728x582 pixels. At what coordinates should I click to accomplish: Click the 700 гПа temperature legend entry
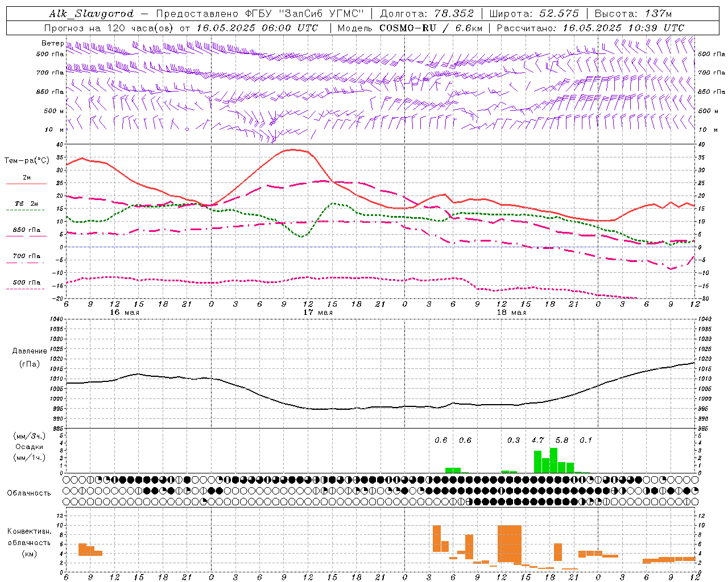(27, 256)
